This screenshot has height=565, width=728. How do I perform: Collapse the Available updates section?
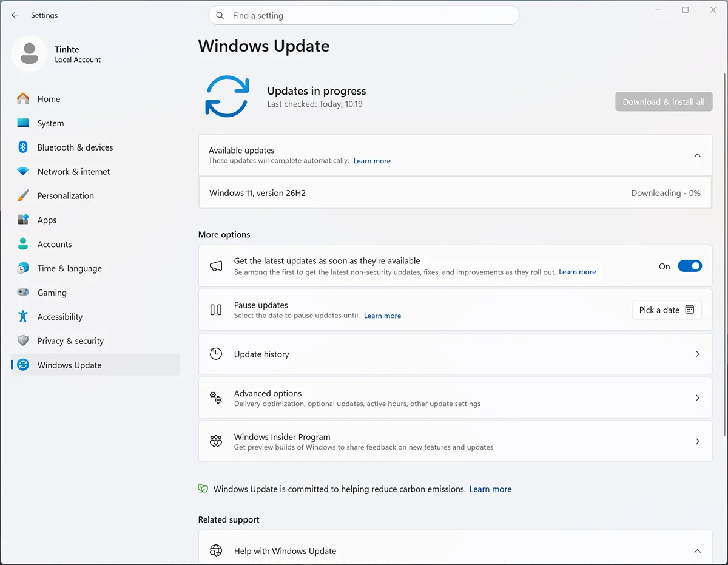pos(698,155)
